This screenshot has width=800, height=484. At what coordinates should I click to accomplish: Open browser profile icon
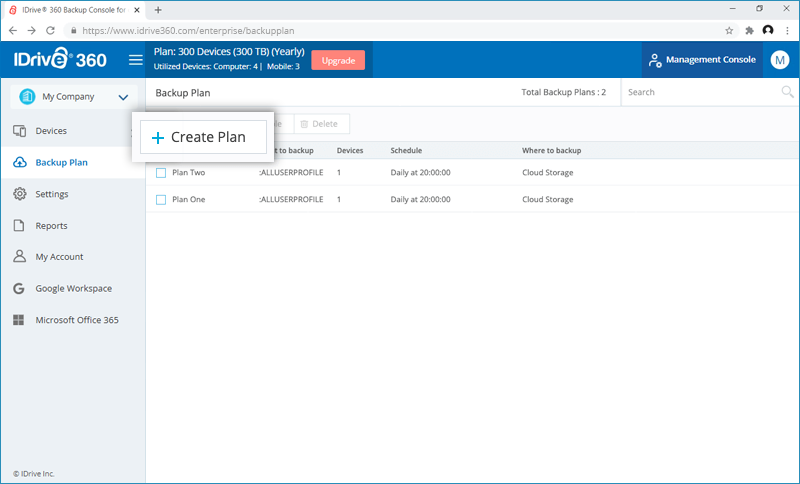pyautogui.click(x=768, y=30)
